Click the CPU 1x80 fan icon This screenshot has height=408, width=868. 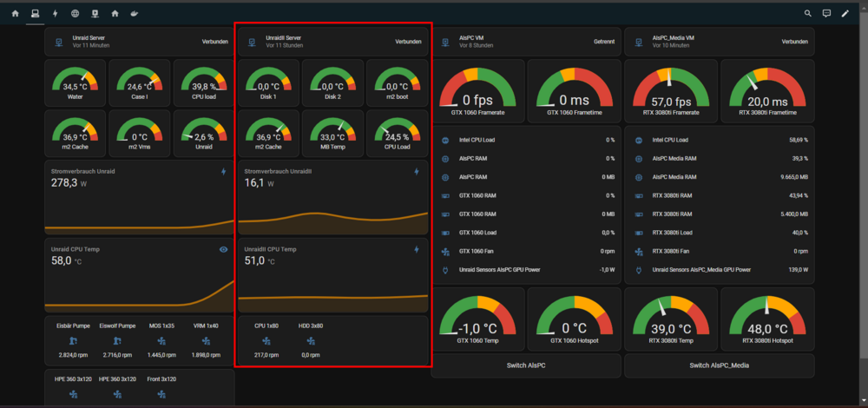tap(266, 340)
